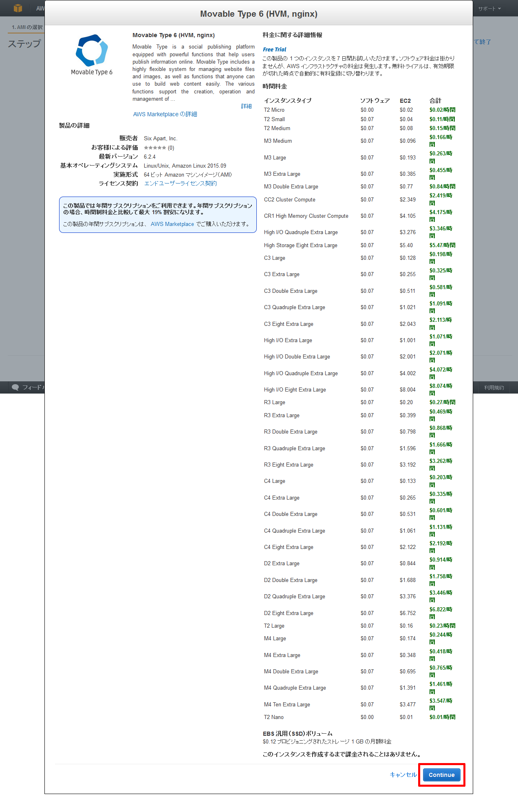This screenshot has height=812, width=518.
Task: Click C3 Eight Extra Large instance type
Action: (289, 324)
